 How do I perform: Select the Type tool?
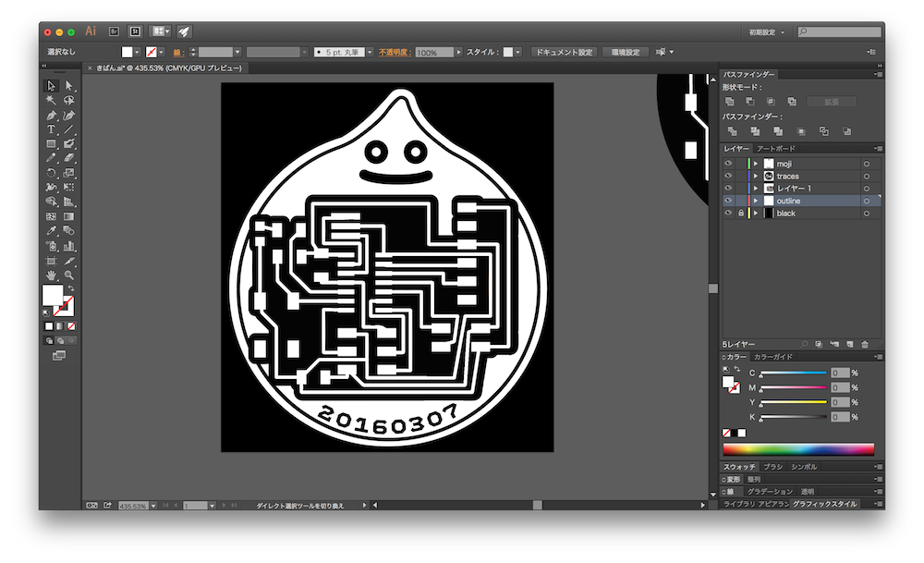point(51,129)
